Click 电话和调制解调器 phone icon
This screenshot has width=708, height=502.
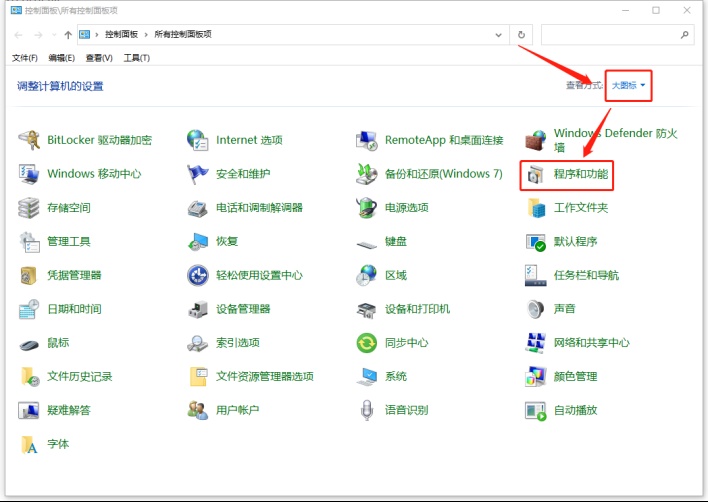tap(198, 208)
